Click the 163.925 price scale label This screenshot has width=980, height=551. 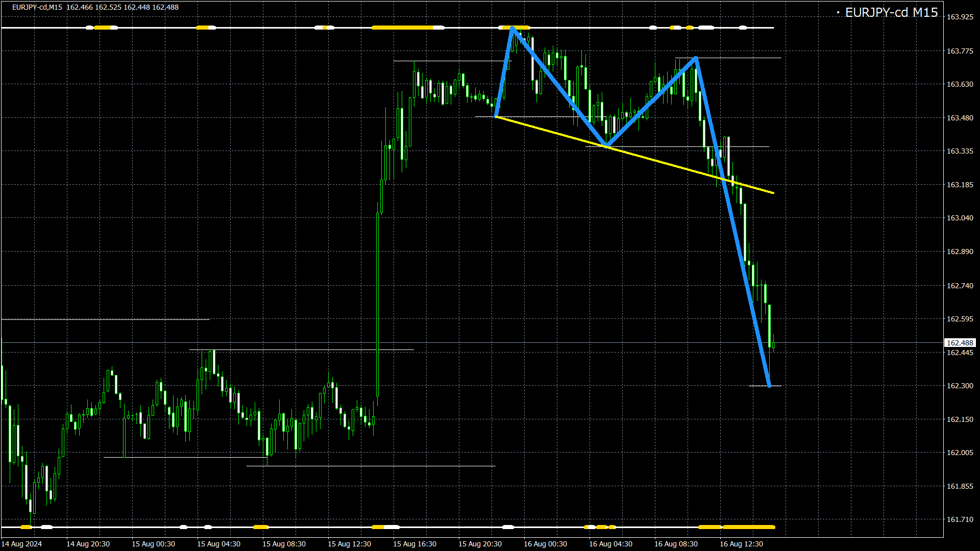pos(960,17)
